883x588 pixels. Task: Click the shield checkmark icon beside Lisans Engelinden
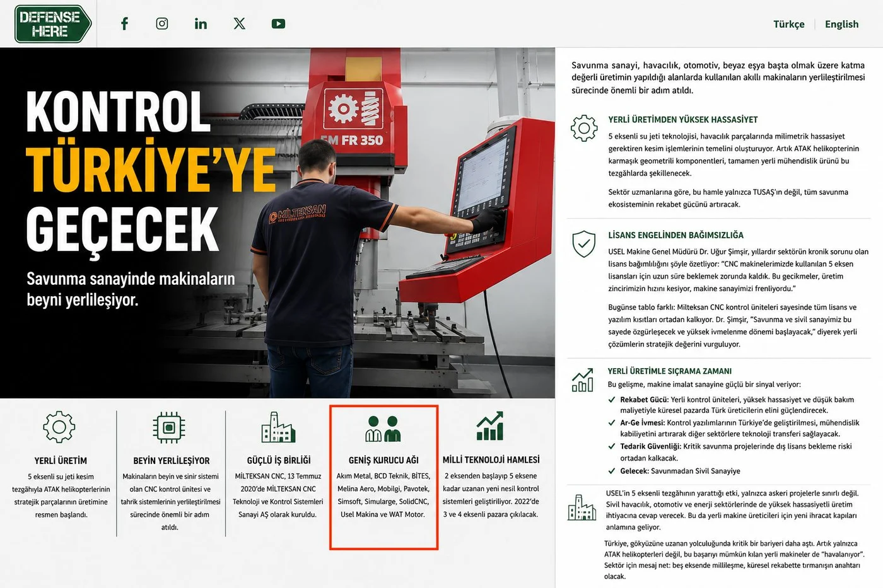pos(583,244)
